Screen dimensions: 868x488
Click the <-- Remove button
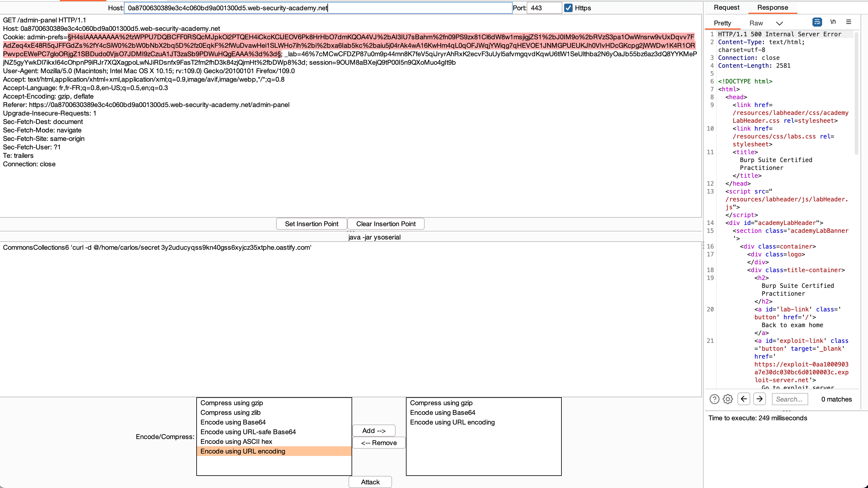tap(379, 442)
